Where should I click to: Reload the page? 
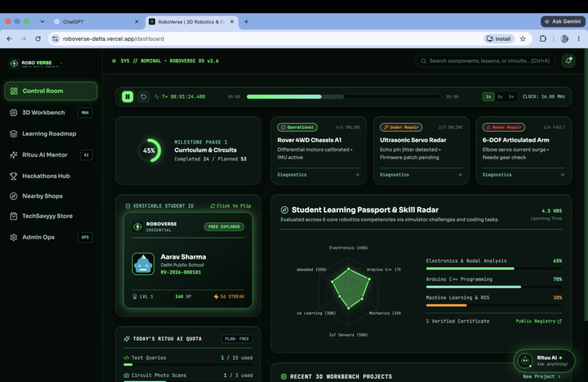[x=38, y=39]
